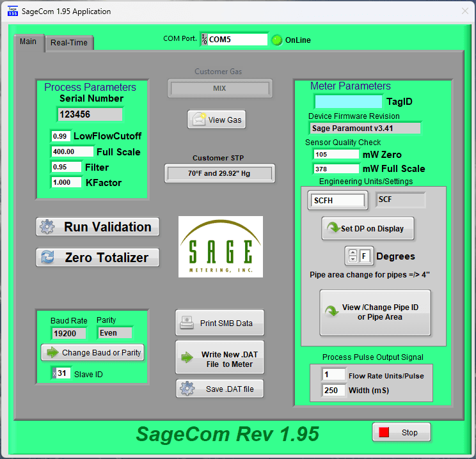476x459 pixels.
Task: Click the green arrow on Write New .DAT
Action: pos(187,357)
